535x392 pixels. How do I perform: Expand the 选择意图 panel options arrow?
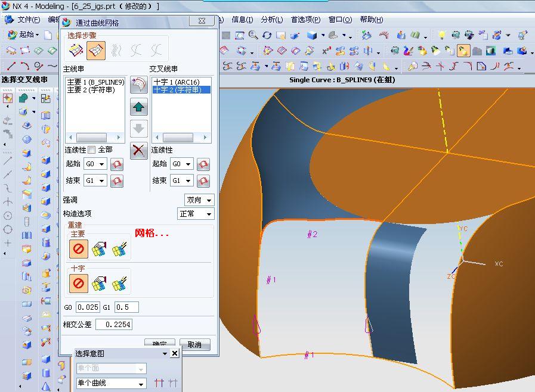[x=165, y=353]
